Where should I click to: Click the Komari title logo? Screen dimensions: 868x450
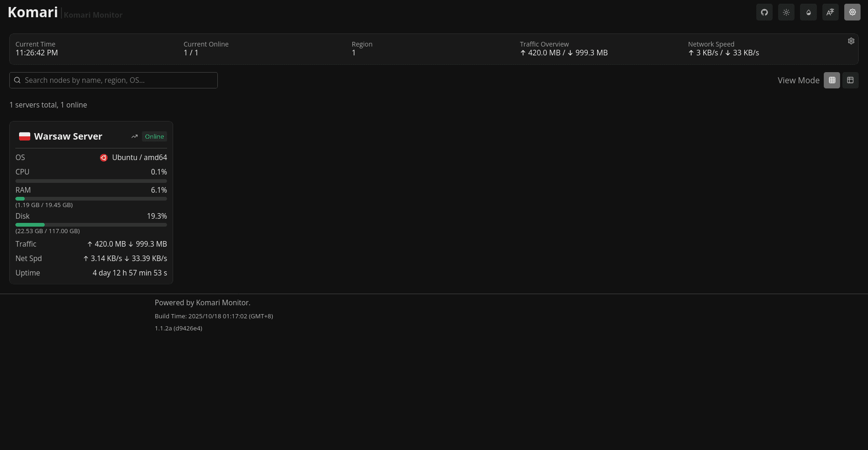point(33,13)
